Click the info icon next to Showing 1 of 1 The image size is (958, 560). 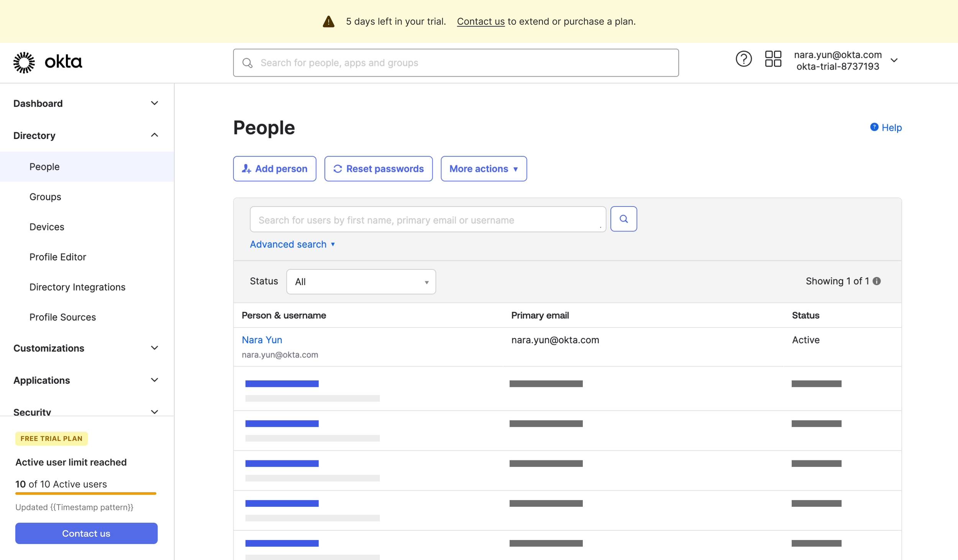click(x=877, y=281)
